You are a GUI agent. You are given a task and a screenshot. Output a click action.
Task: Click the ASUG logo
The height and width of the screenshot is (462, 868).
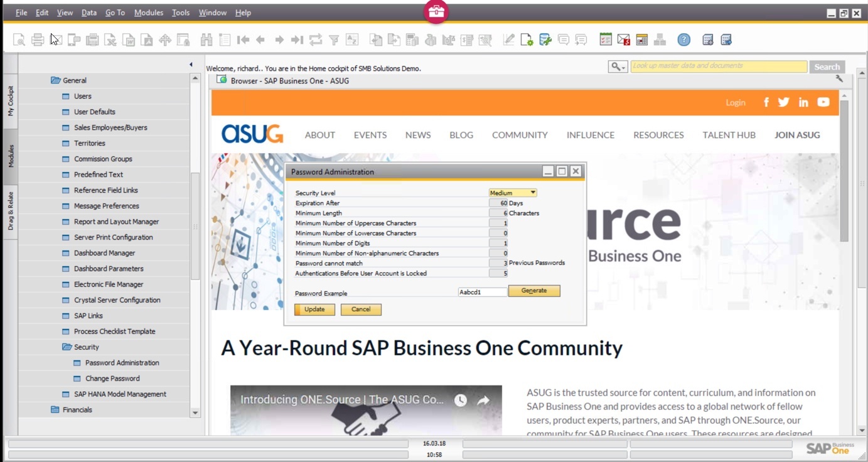[x=252, y=134]
